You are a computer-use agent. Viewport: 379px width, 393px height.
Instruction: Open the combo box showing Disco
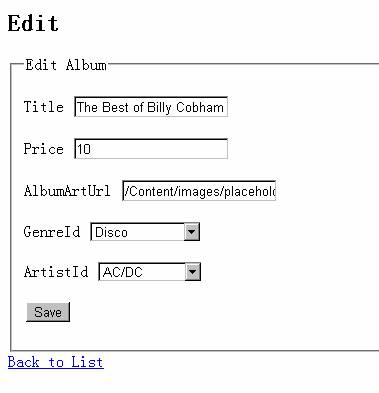point(145,232)
